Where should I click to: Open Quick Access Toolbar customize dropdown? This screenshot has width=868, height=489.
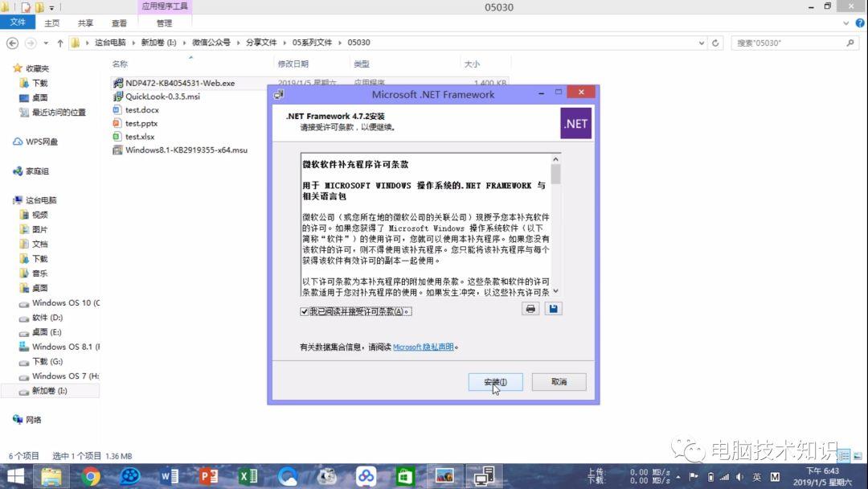point(51,7)
